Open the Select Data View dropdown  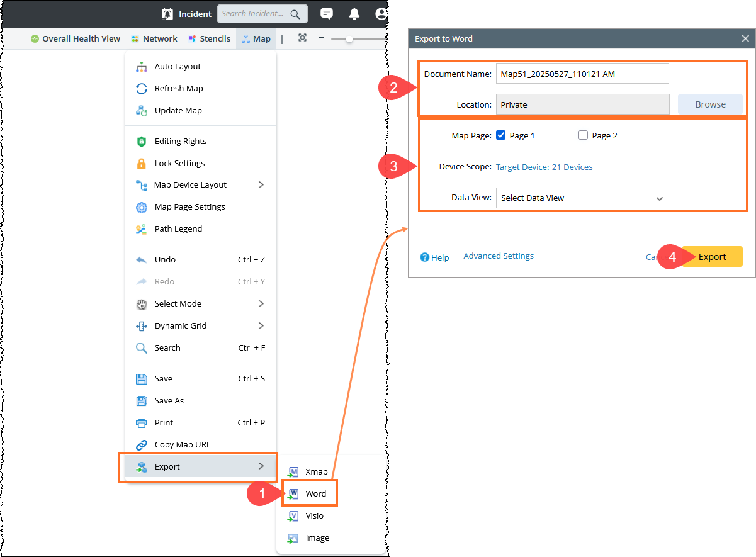point(582,198)
